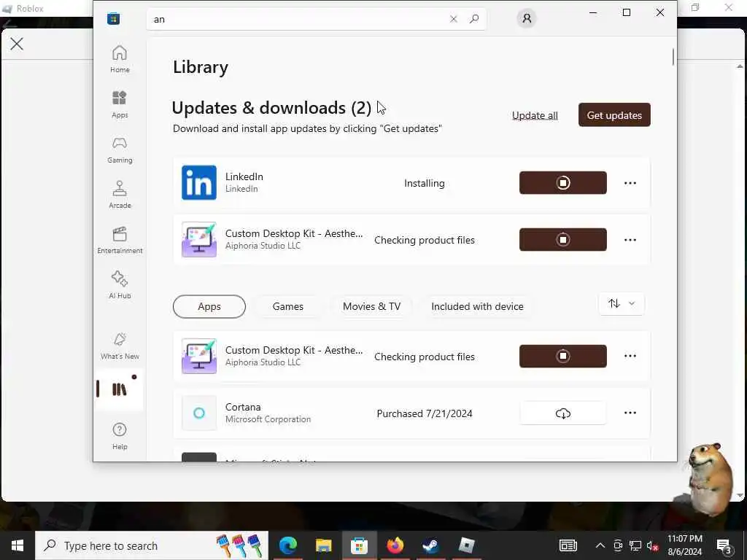Select the Movies & TV filter tab
Screen dimensions: 747x560
pos(371,307)
